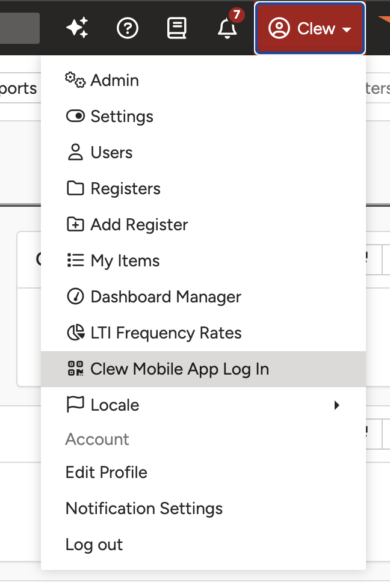The image size is (390, 588).
Task: Click the Locale flag icon
Action: (x=75, y=404)
